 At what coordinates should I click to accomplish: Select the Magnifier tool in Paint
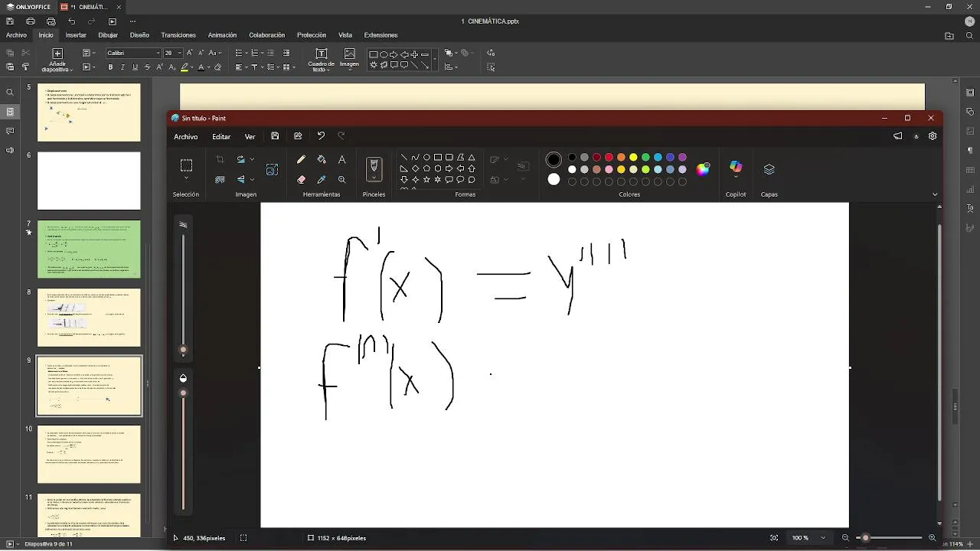click(341, 179)
